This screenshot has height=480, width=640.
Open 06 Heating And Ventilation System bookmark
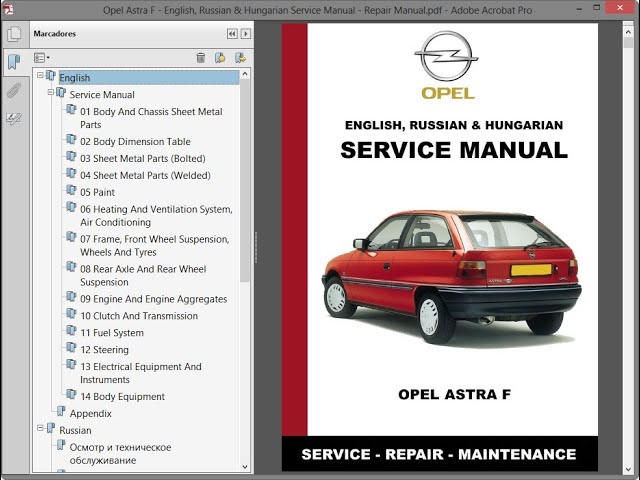tap(156, 216)
